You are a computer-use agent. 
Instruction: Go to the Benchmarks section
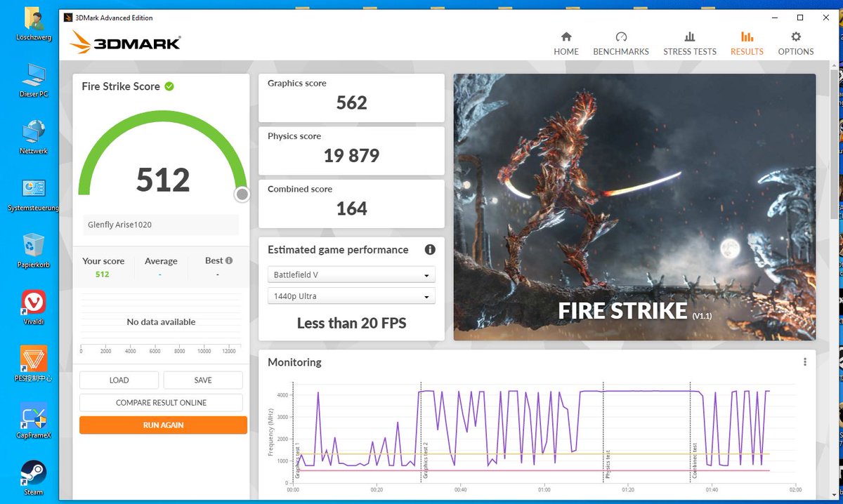coord(621,42)
